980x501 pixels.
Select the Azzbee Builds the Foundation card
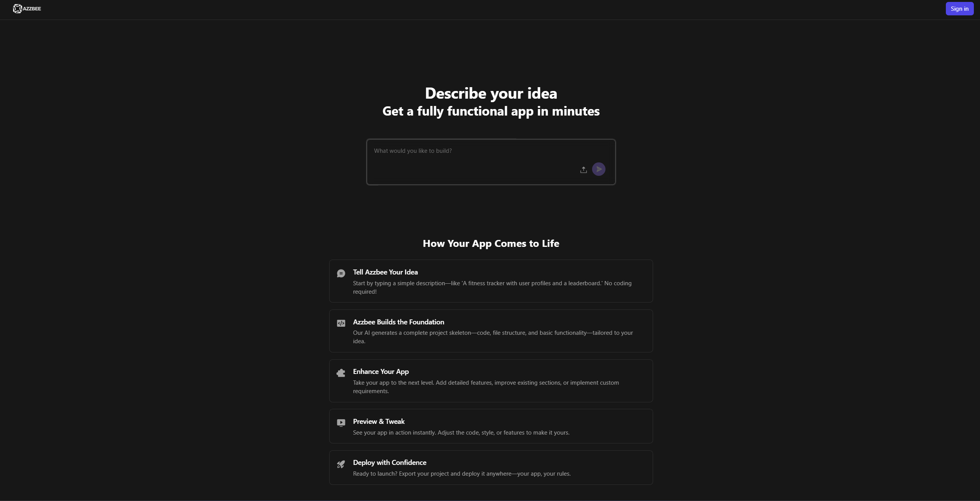click(x=491, y=331)
